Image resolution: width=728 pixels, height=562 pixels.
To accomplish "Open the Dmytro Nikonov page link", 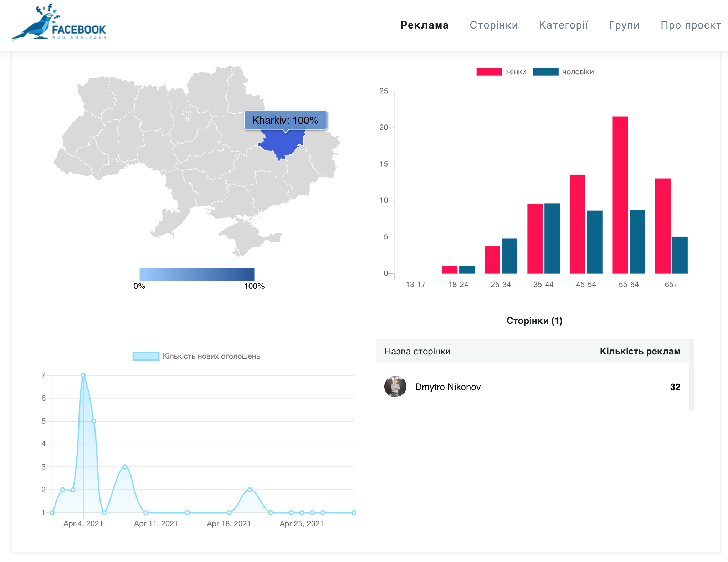I will (x=447, y=387).
